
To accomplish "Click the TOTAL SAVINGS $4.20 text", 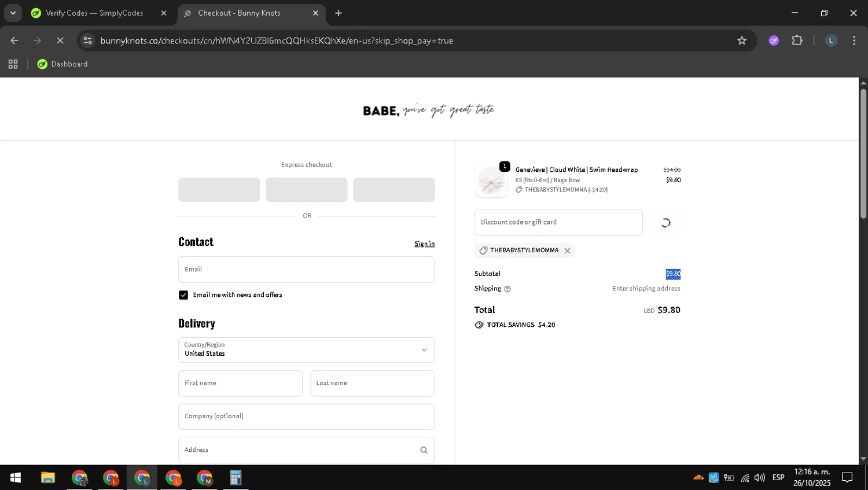I will click(x=521, y=325).
